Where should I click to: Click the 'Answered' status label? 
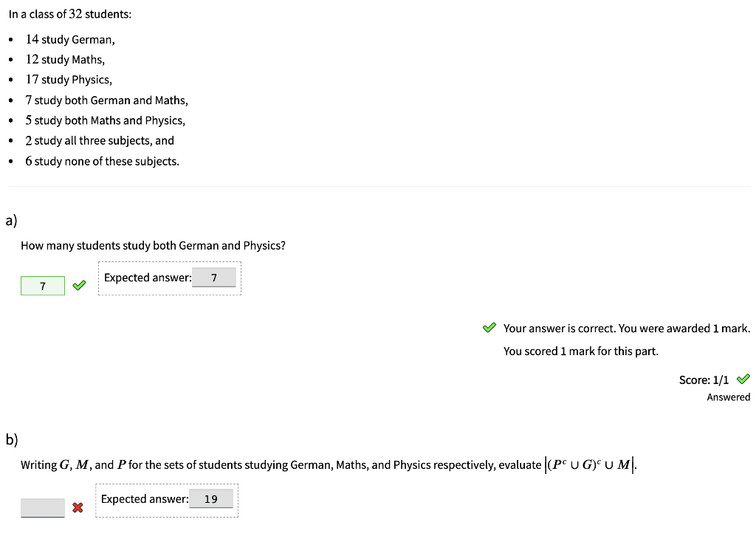(729, 397)
